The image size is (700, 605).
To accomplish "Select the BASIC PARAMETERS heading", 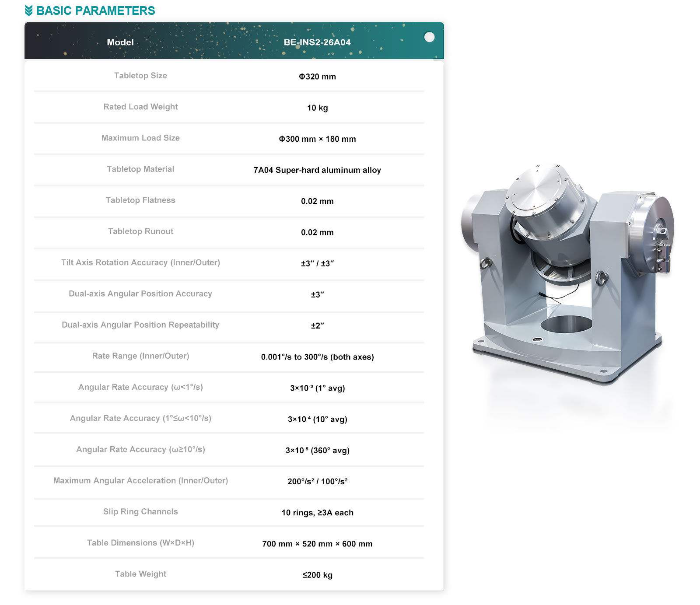I will (95, 10).
